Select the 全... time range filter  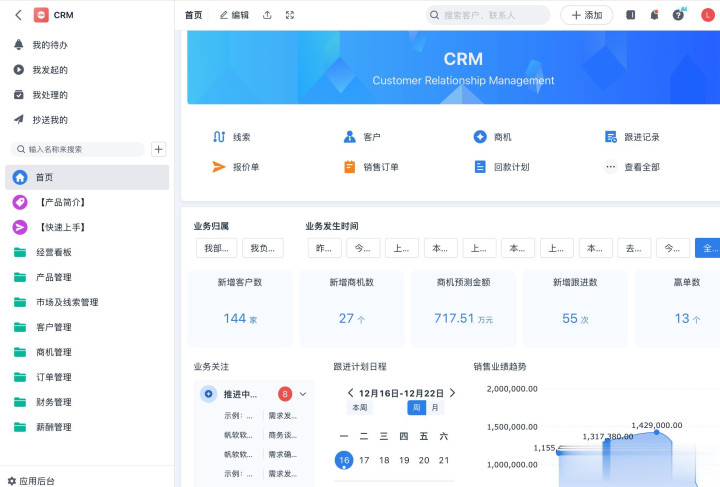[708, 248]
